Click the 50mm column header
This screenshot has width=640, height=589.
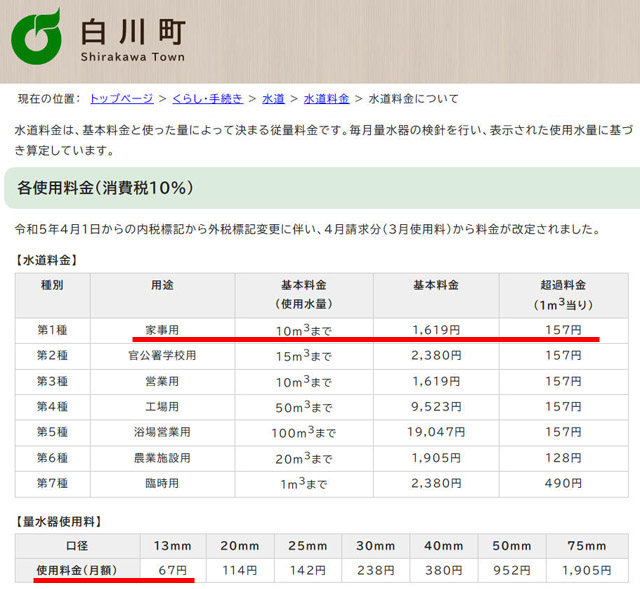click(511, 546)
